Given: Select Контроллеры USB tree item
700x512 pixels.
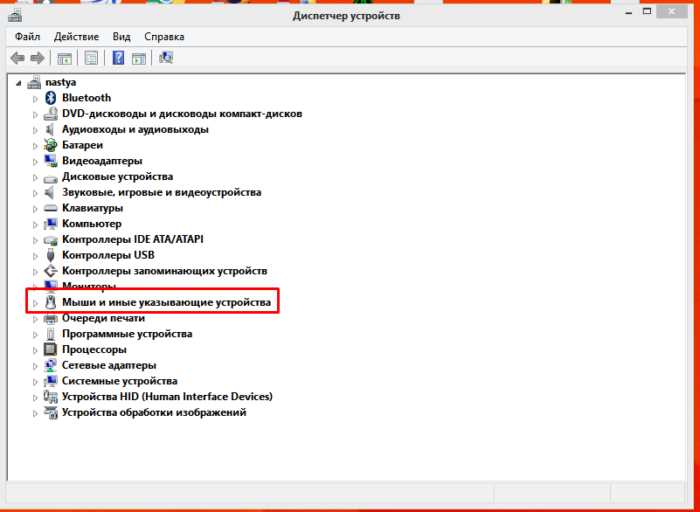Looking at the screenshot, I should (x=108, y=255).
